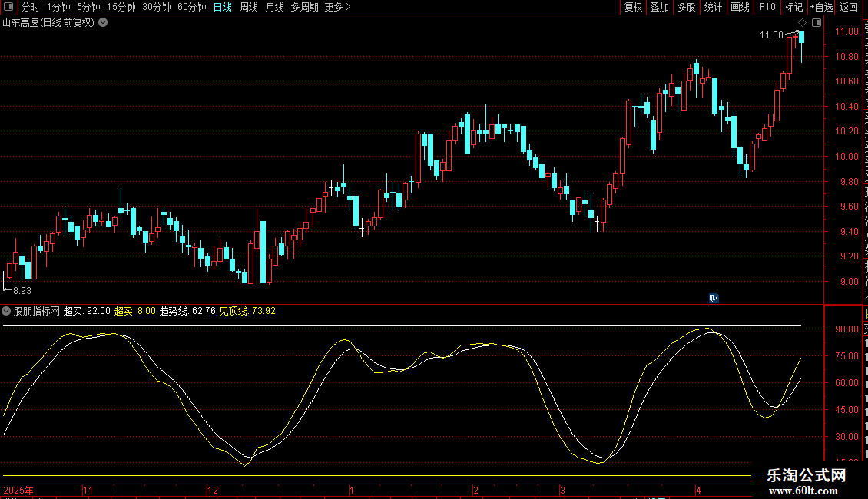
Task: Switch to the 分时 intraday view
Action: (x=31, y=7)
